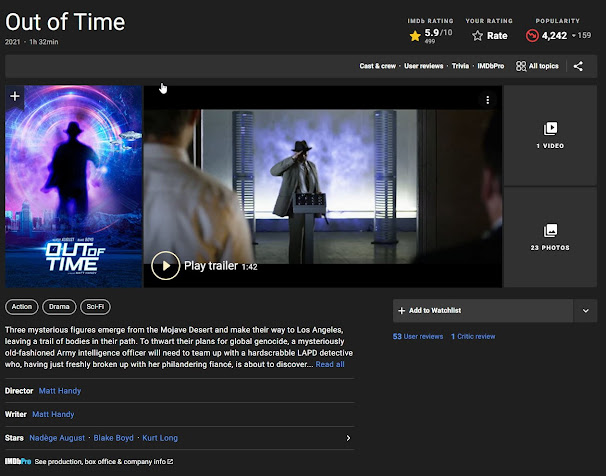
Task: Click the Rate star outline icon
Action: (x=477, y=36)
